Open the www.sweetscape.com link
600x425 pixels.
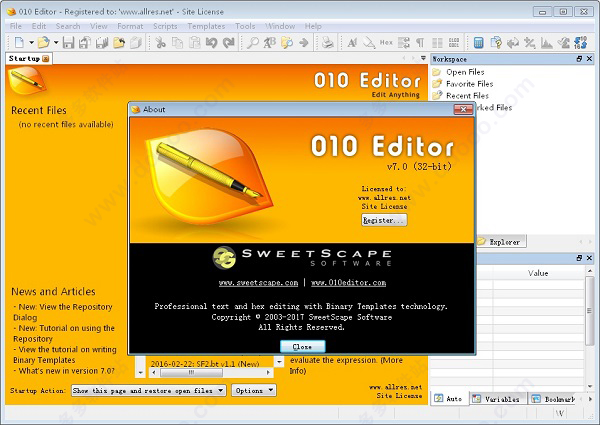258,283
